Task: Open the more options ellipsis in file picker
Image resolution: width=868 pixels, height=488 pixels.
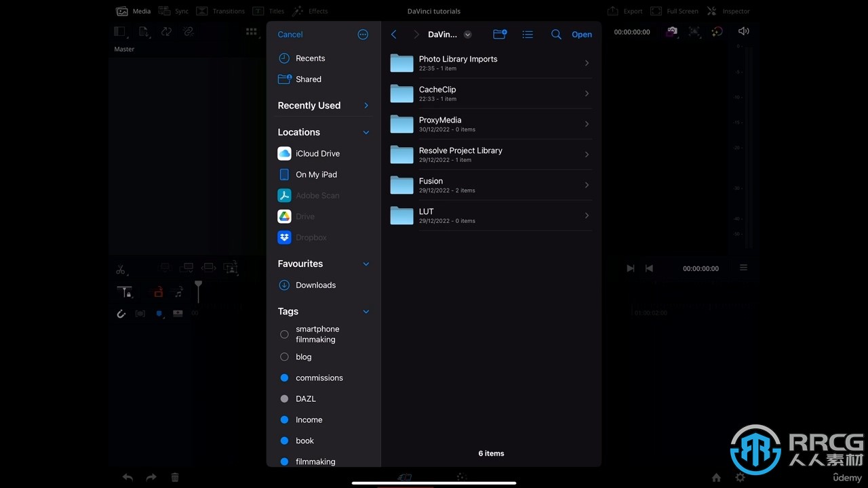Action: point(363,35)
